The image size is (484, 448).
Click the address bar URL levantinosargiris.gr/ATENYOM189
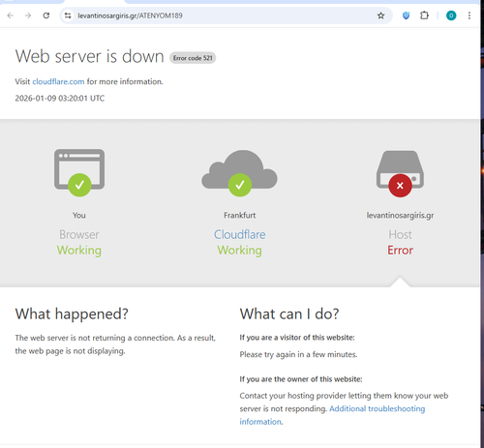click(x=130, y=15)
